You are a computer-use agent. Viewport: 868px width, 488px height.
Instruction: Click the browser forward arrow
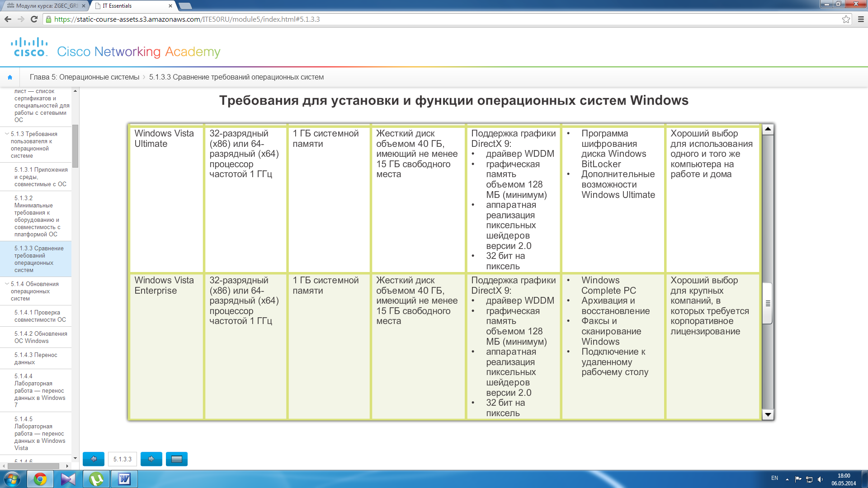point(21,19)
